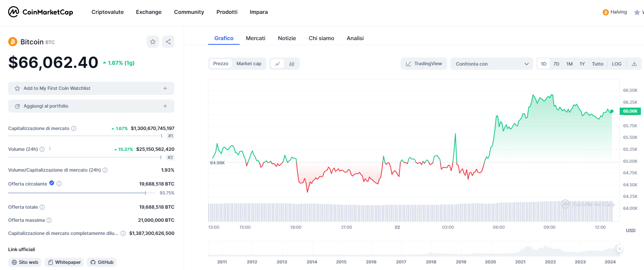Click the watchlist star in top bar
The height and width of the screenshot is (270, 644).
tap(637, 12)
